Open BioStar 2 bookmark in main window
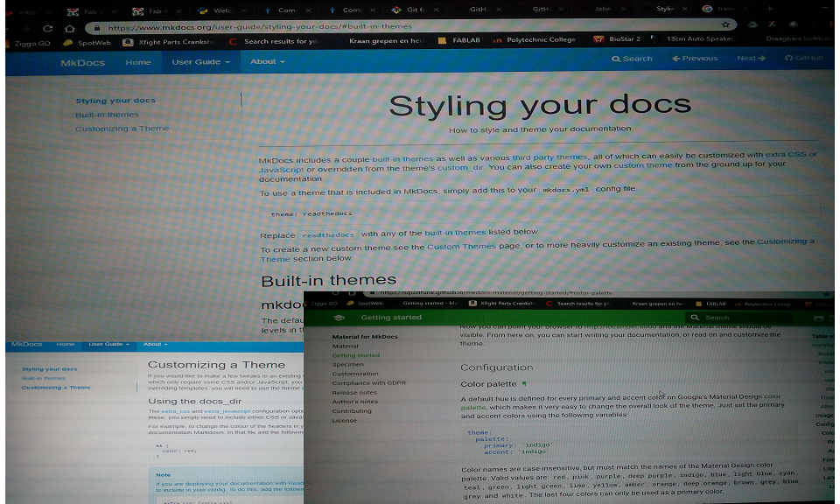This screenshot has width=840, height=504. coord(617,38)
